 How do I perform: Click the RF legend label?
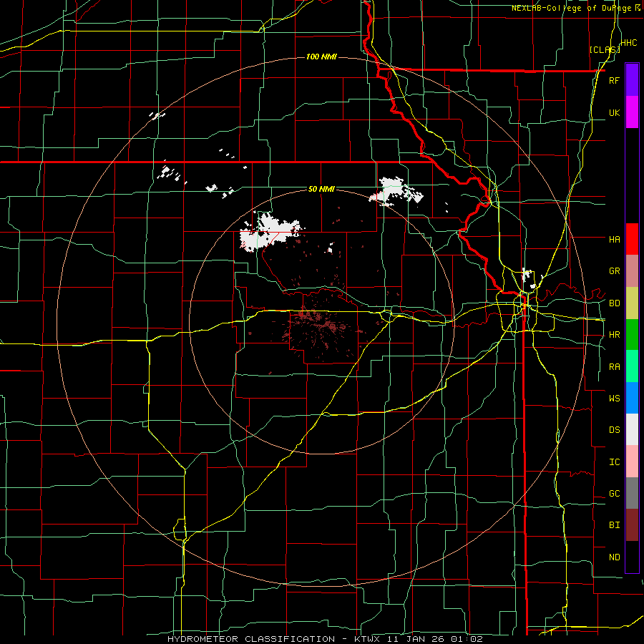click(x=614, y=80)
